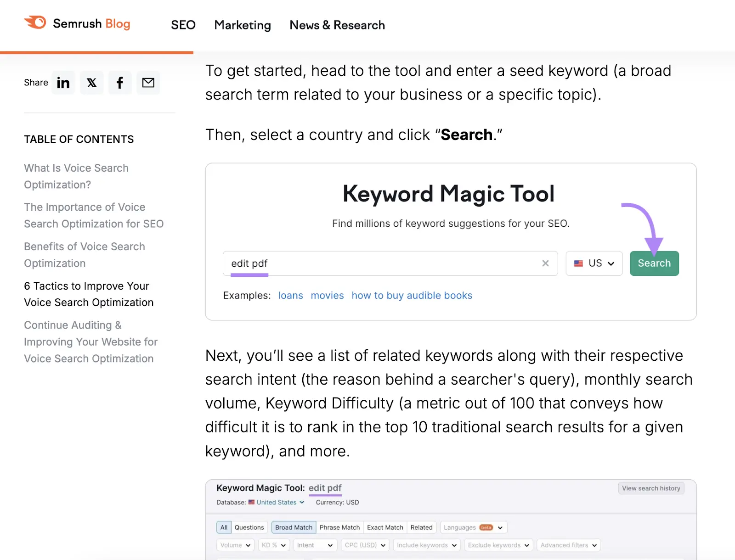Enable the Exact Match filter

(385, 527)
